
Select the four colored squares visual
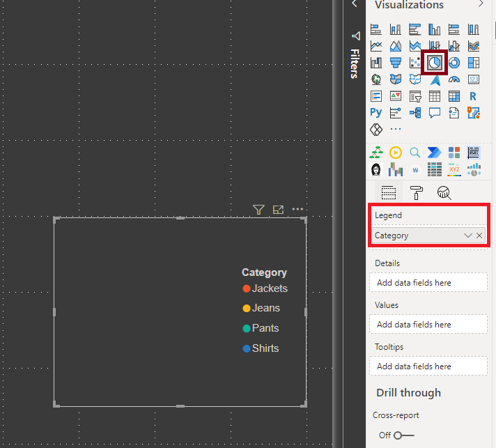coord(454,153)
